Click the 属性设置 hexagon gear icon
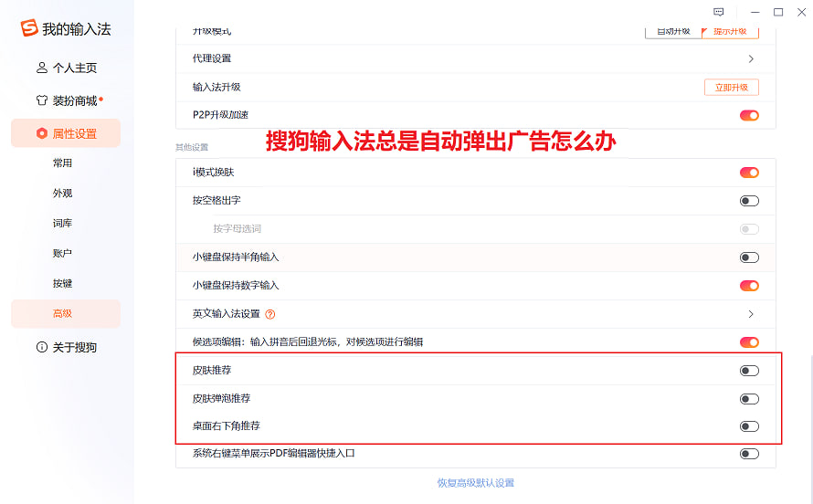Image resolution: width=813 pixels, height=504 pixels. pos(42,133)
